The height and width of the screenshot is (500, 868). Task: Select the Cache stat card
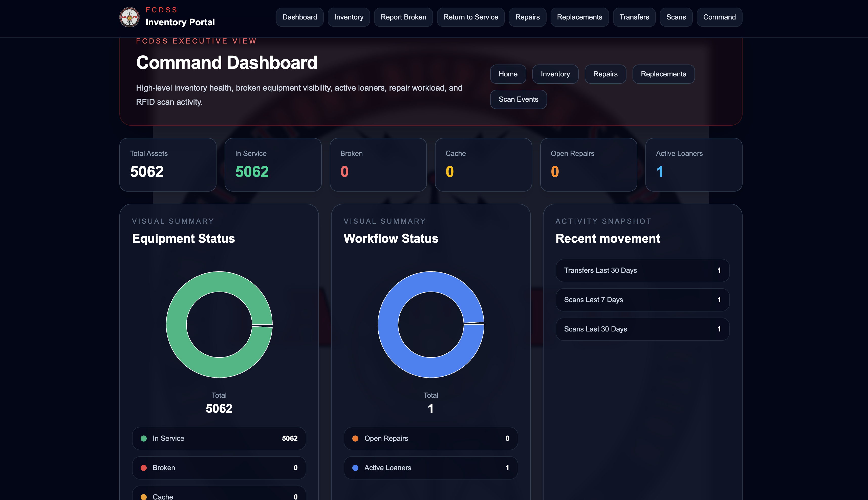click(483, 164)
